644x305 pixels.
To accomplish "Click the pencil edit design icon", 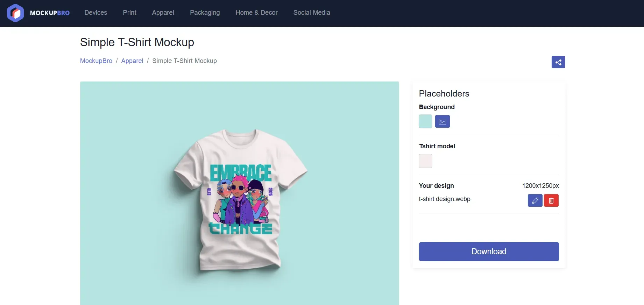I will [535, 200].
